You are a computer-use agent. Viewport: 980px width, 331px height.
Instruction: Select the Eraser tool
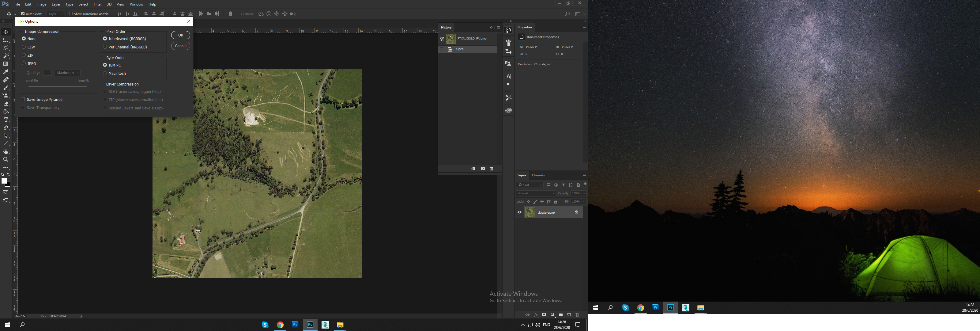6,104
